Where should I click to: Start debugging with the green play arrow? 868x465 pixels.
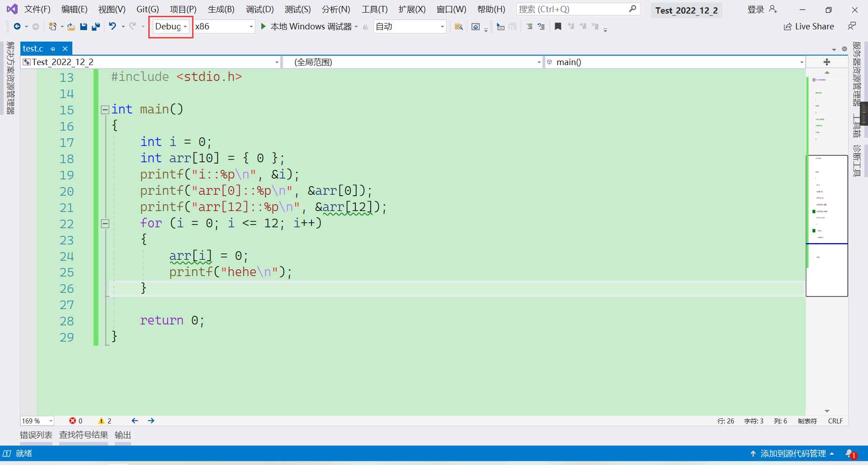[264, 26]
